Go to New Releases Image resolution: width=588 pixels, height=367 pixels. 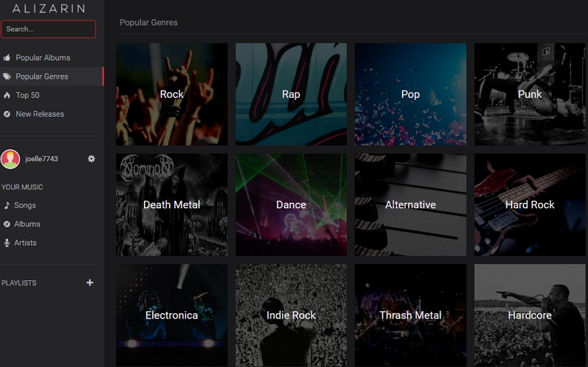pyautogui.click(x=40, y=114)
